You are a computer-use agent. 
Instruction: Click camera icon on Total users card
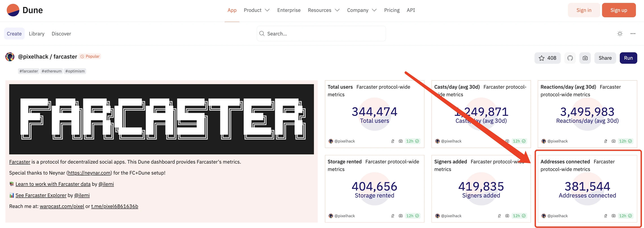click(401, 141)
